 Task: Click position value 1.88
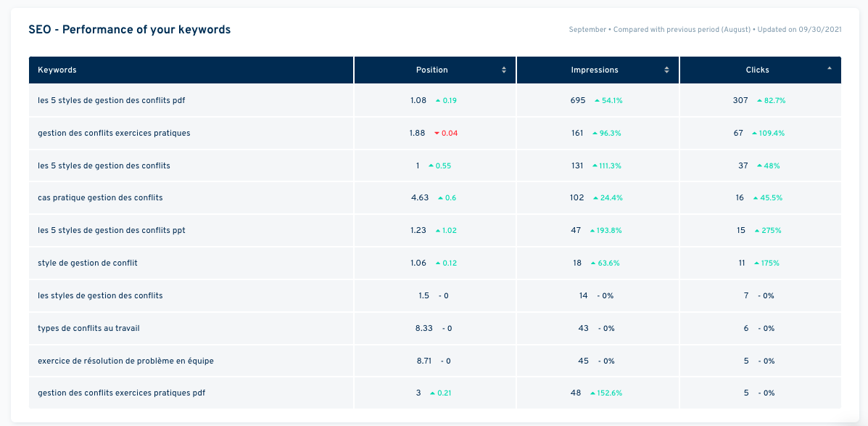point(418,133)
